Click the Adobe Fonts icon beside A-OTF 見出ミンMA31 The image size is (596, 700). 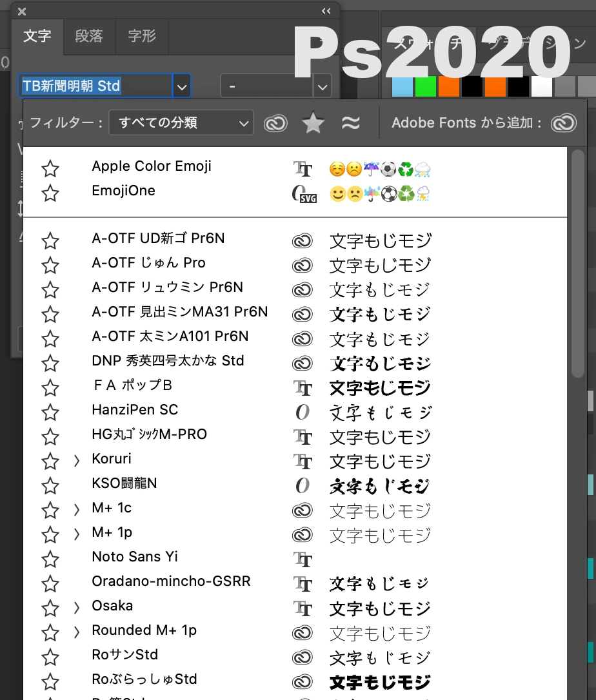pos(303,315)
